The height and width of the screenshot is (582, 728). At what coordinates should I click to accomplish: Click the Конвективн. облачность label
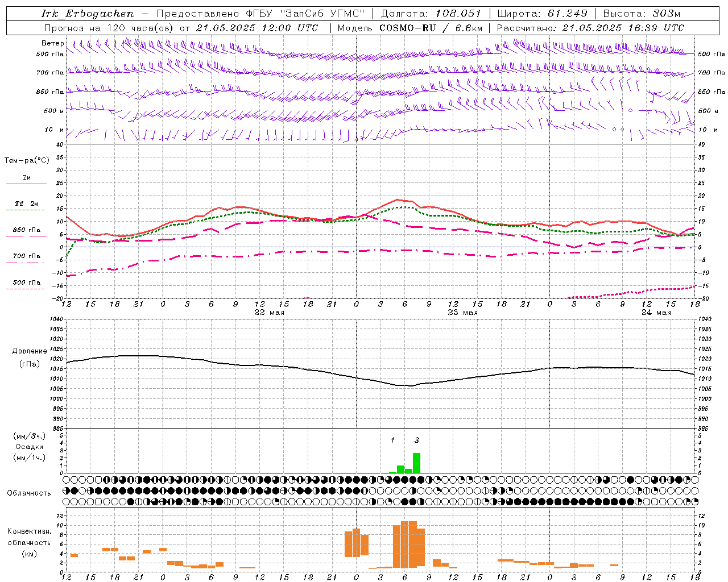[30, 537]
